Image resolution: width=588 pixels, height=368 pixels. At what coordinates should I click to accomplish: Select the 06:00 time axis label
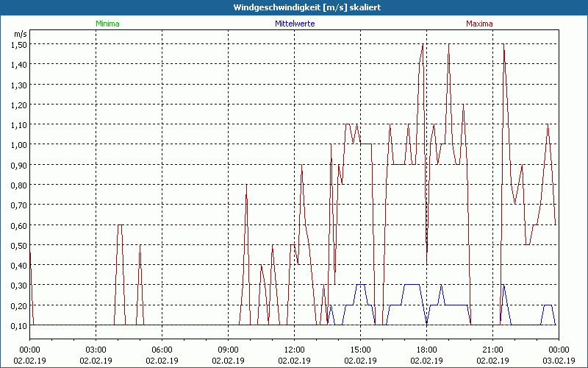click(x=162, y=350)
